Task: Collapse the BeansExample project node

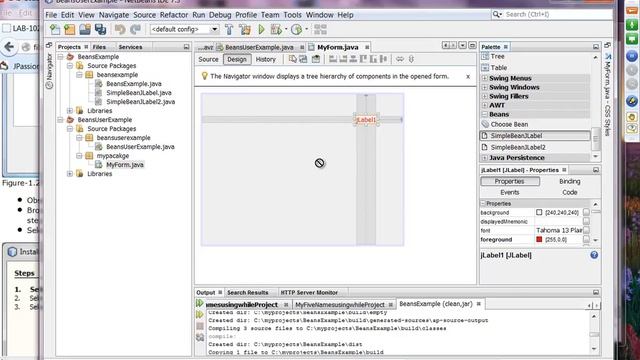Action: 60,57
